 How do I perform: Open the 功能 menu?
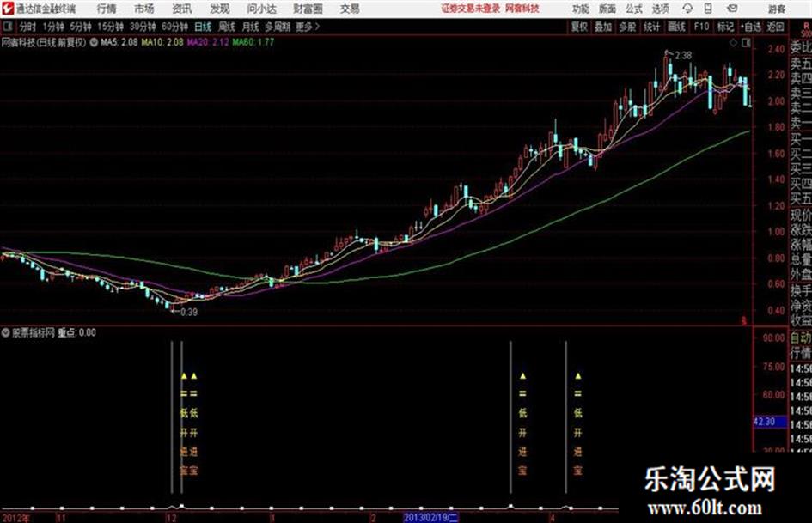point(581,9)
